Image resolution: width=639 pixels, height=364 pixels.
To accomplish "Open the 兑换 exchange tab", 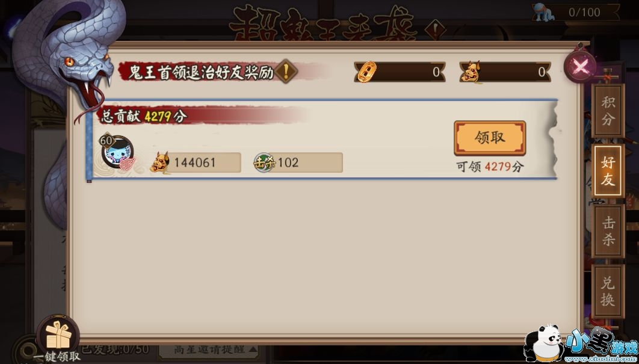I will coord(608,291).
